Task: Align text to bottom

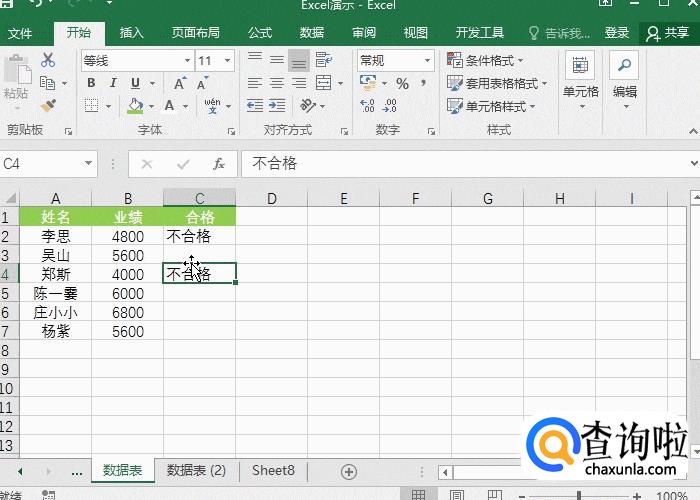Action: point(299,60)
